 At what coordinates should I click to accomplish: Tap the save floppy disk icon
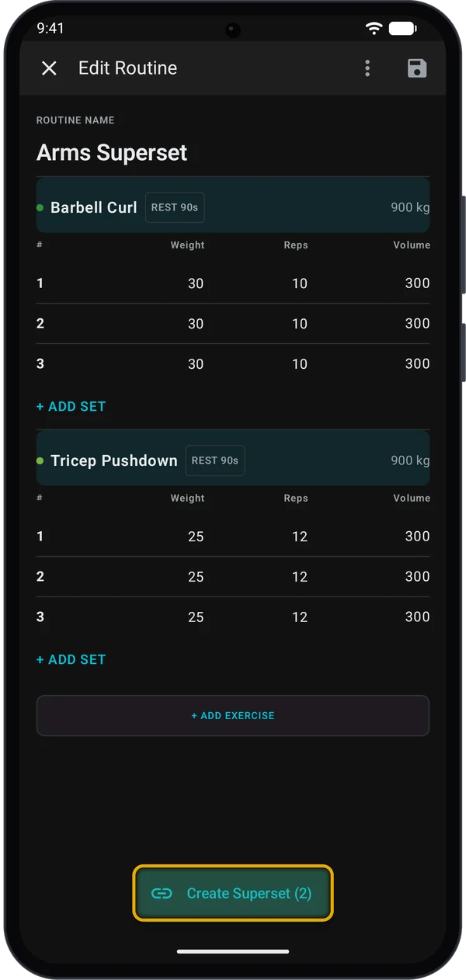(x=417, y=68)
